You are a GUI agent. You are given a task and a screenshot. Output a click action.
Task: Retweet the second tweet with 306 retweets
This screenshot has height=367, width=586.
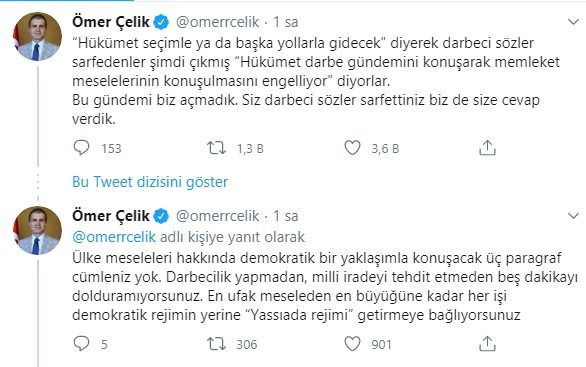[216, 344]
